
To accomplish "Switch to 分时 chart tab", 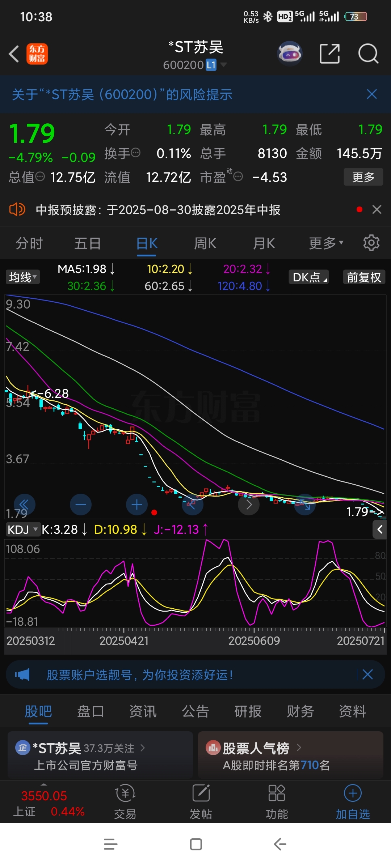I will (x=29, y=243).
